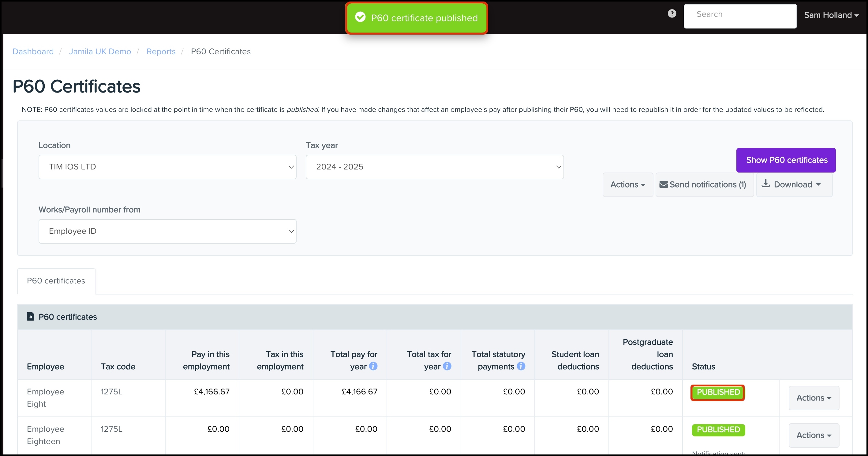
Task: Click Employee Eight PUBLISHED status badge
Action: tap(718, 393)
